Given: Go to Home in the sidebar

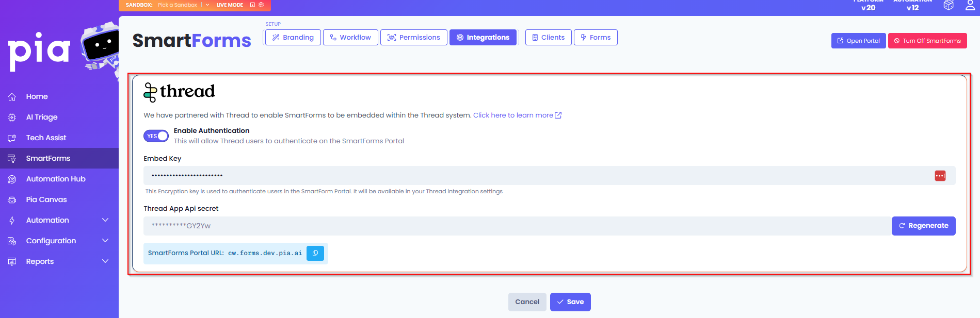Looking at the screenshot, I should point(37,96).
